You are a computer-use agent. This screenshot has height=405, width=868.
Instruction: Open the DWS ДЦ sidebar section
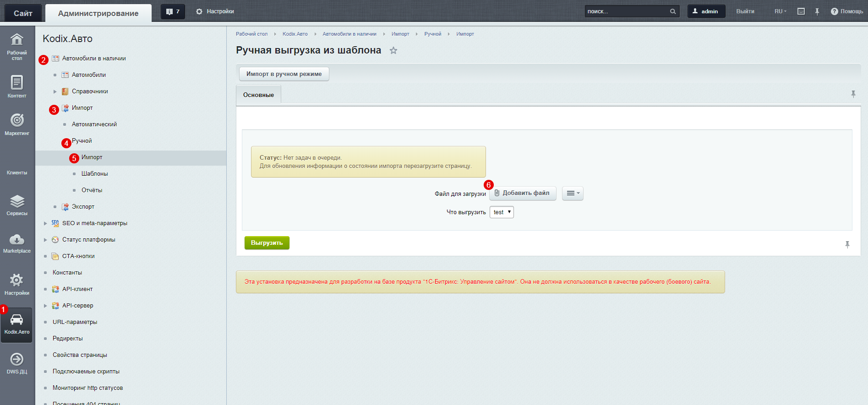click(x=17, y=364)
